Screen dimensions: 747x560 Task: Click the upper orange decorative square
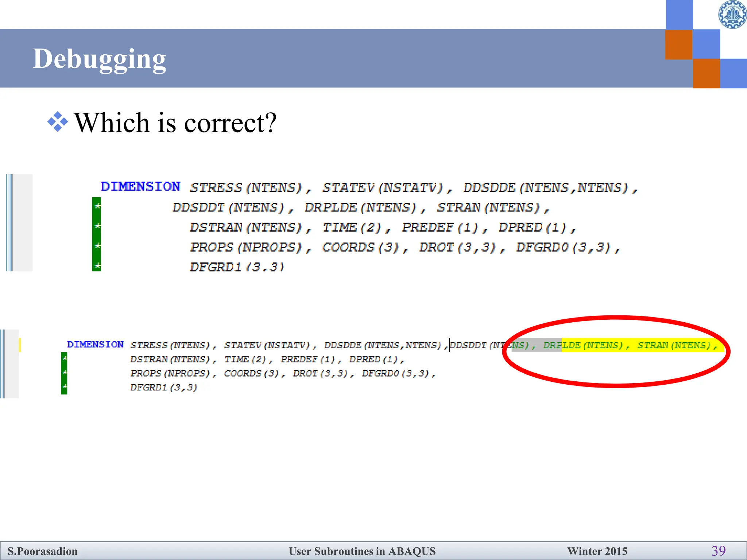679,44
